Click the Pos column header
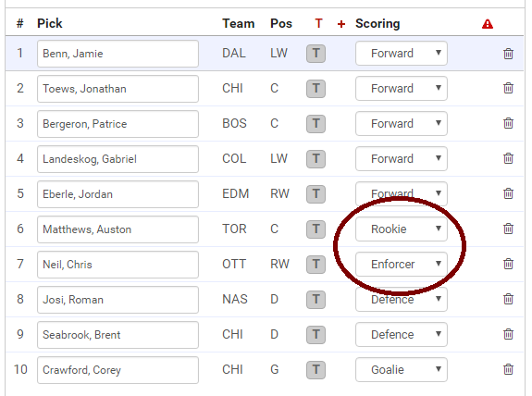The image size is (532, 396). pyautogui.click(x=281, y=24)
